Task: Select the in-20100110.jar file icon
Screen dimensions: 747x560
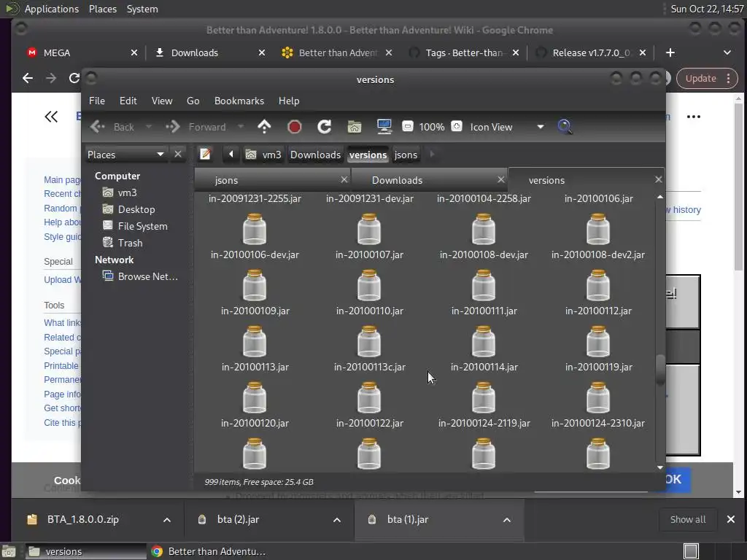Action: 369,285
